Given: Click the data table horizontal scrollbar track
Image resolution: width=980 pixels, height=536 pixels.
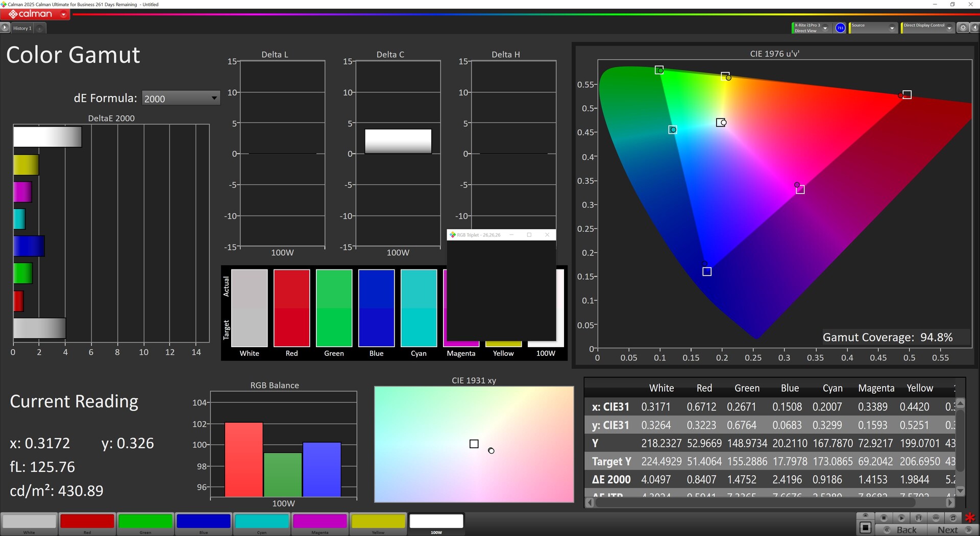Looking at the screenshot, I should pos(770,503).
